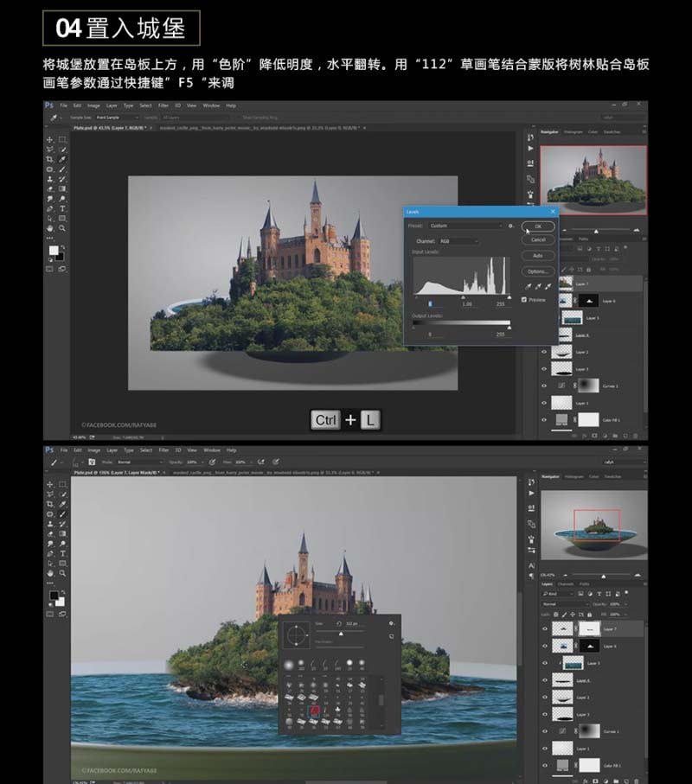Image resolution: width=692 pixels, height=784 pixels.
Task: Select the Gradient tool in lower Photoshop window
Action: tap(62, 534)
